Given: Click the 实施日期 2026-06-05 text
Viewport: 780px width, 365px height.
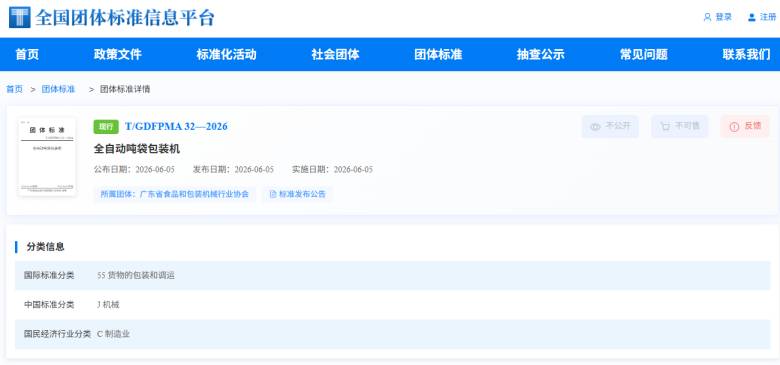Looking at the screenshot, I should point(332,170).
